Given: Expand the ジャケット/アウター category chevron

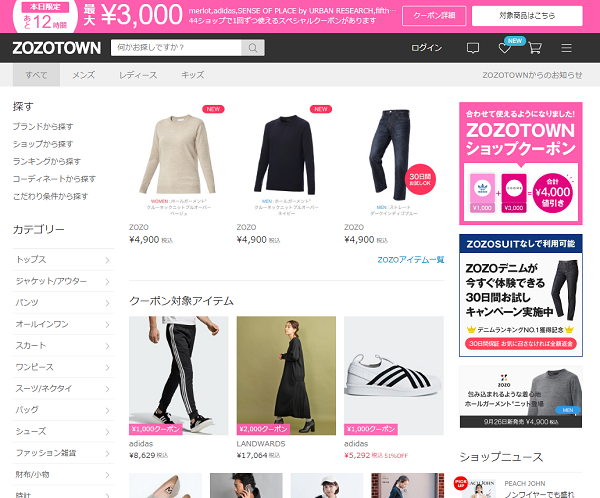Looking at the screenshot, I should pos(108,281).
